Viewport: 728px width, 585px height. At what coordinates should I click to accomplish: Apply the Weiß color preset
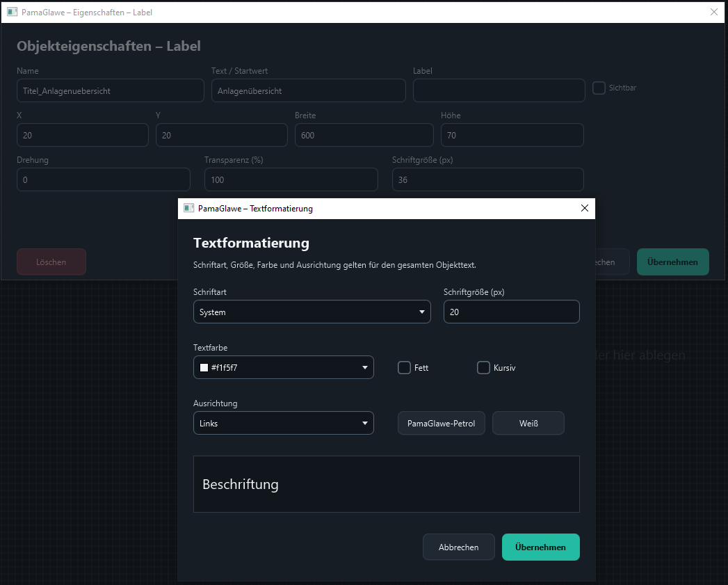528,424
